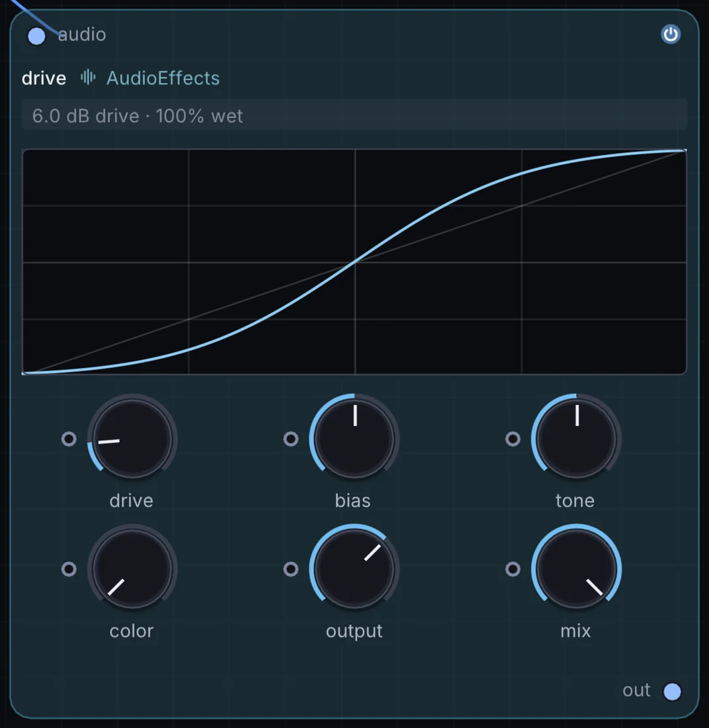Viewport: 709px width, 728px height.
Task: Click the saturation transfer curve display
Action: point(354,262)
